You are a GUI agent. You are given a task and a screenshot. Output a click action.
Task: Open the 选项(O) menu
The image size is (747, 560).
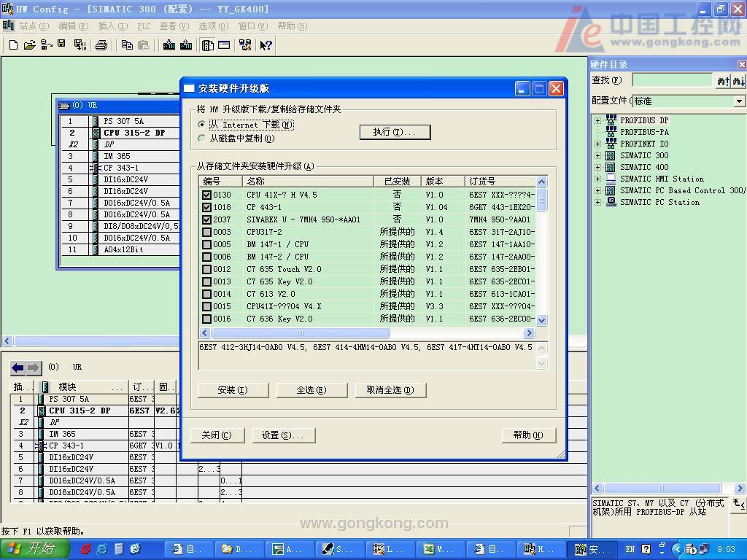tap(214, 26)
